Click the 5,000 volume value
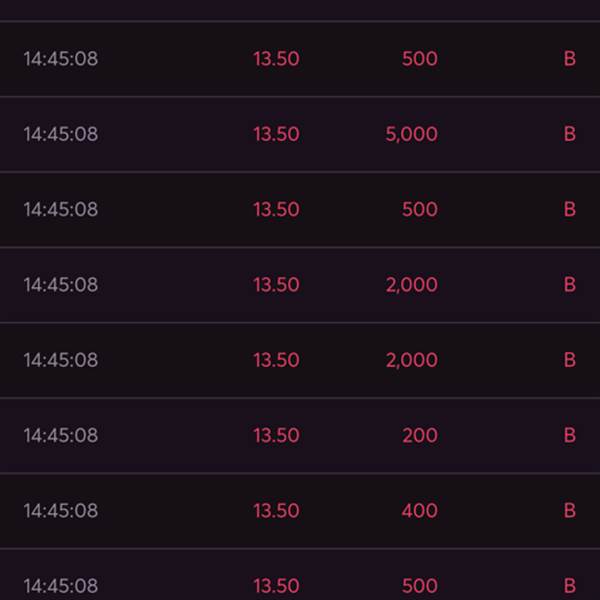This screenshot has width=600, height=600. click(411, 134)
